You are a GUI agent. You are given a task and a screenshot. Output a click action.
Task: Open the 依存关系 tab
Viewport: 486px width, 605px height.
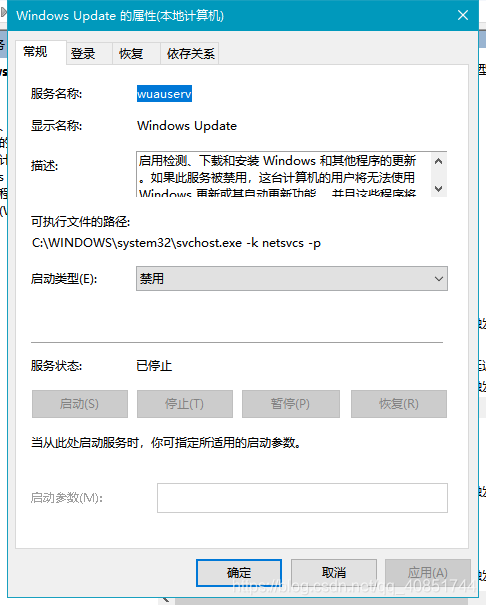[x=190, y=54]
